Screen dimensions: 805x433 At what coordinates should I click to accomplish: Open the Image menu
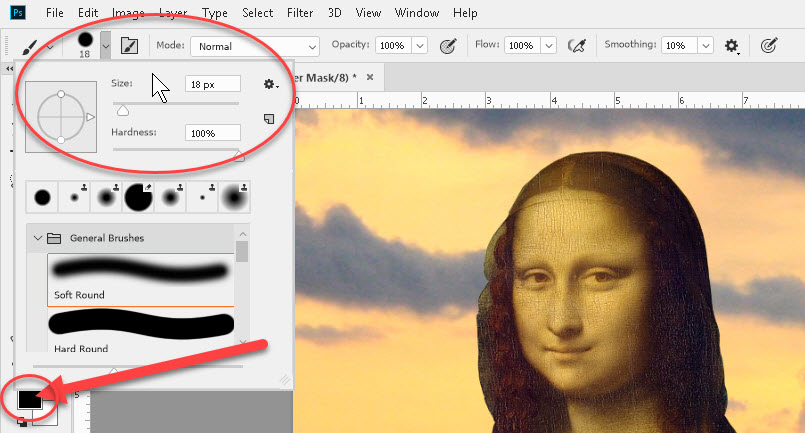click(x=128, y=13)
